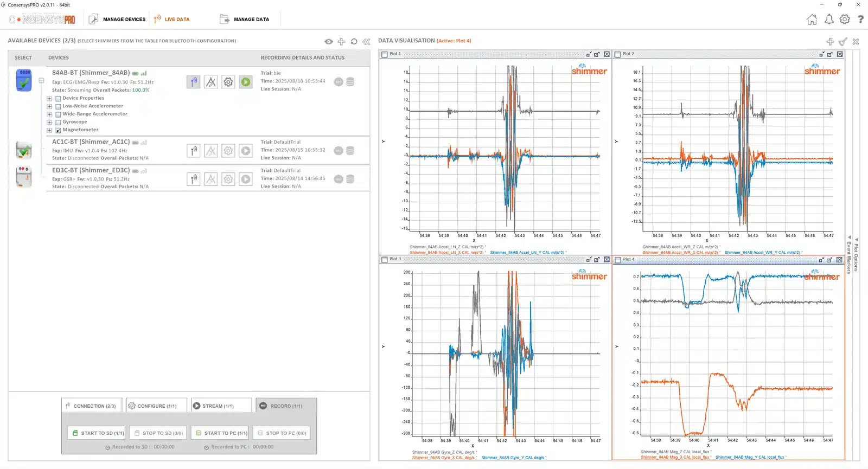The image size is (868, 469).
Task: Click the Bluetooth connect icon for Shimmer_84AB
Action: 194,82
